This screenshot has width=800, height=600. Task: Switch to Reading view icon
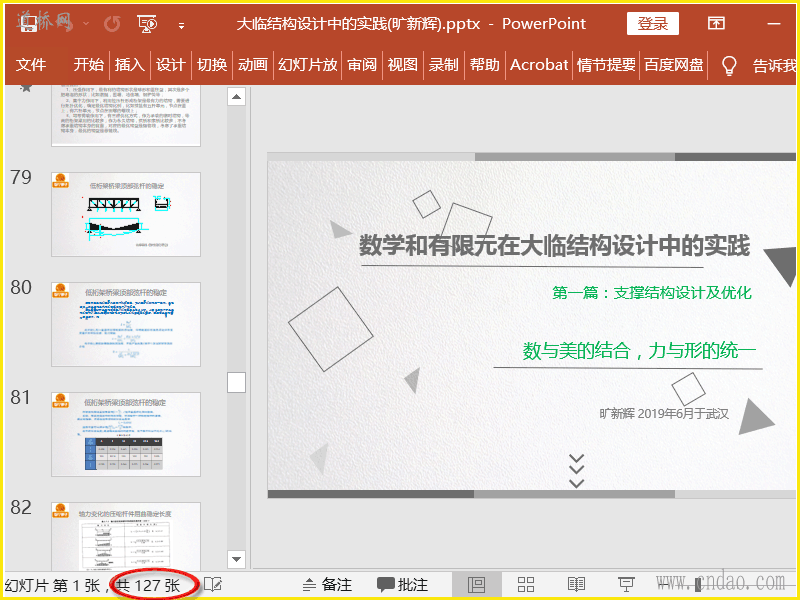576,585
